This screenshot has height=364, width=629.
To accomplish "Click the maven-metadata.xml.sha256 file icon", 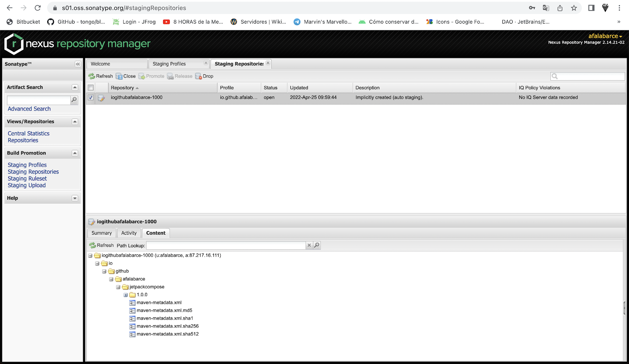I will [x=132, y=326].
